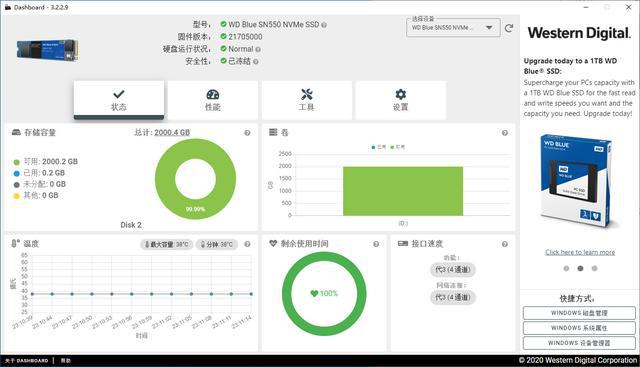This screenshot has width=640, height=367.
Task: Click the 'Click here to learn more' link
Action: coord(580,252)
